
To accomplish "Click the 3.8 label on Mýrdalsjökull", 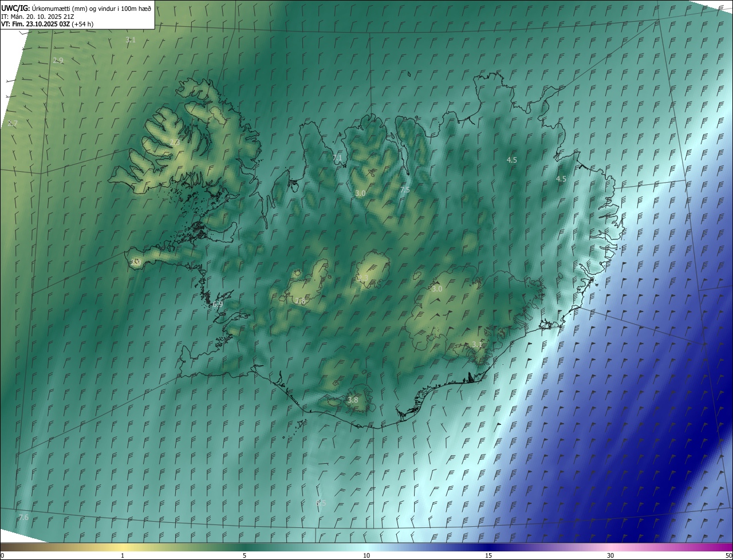I will pos(353,400).
